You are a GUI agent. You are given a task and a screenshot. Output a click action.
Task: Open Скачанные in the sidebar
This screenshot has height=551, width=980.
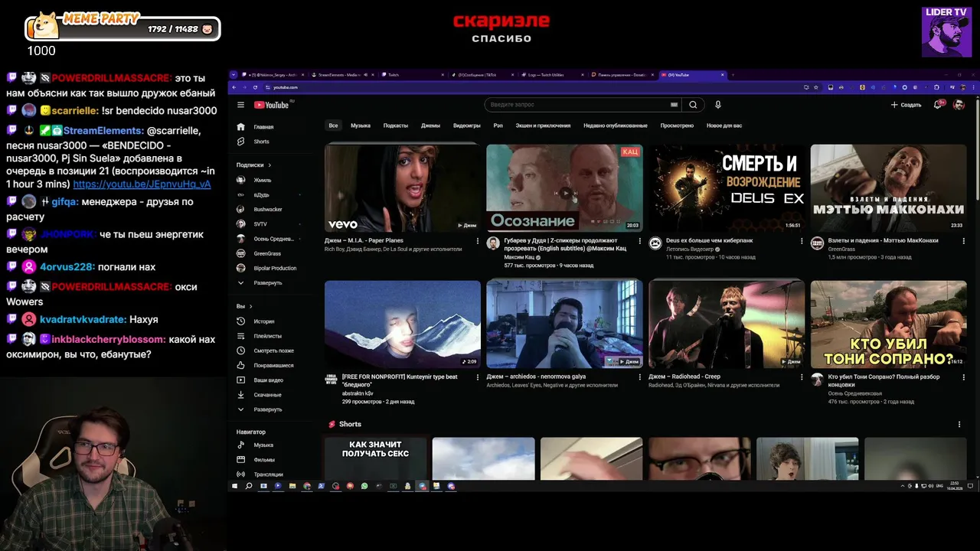coord(267,395)
